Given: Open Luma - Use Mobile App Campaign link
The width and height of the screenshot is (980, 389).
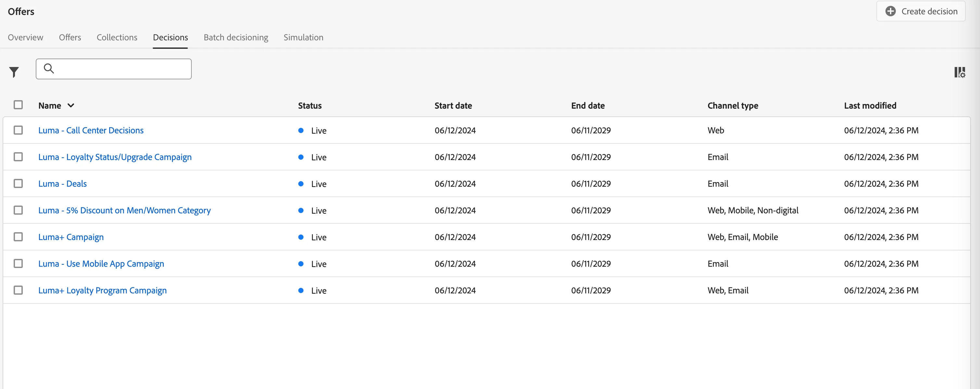Looking at the screenshot, I should (101, 263).
